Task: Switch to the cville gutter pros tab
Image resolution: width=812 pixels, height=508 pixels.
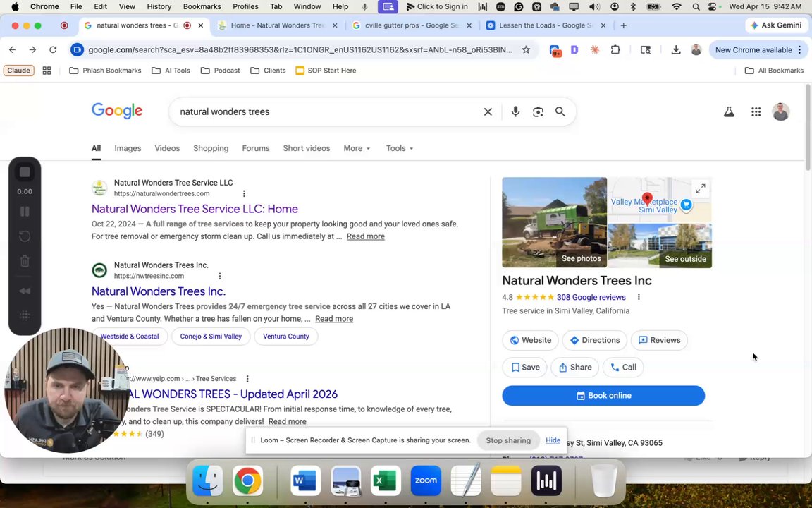Action: coord(412,25)
